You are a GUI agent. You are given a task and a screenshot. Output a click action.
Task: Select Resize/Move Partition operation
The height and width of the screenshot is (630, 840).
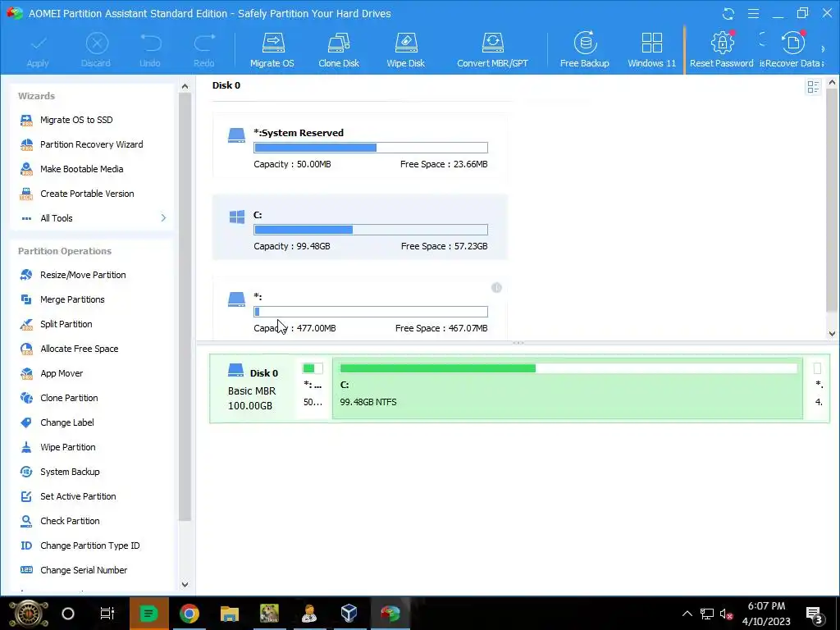tap(83, 275)
